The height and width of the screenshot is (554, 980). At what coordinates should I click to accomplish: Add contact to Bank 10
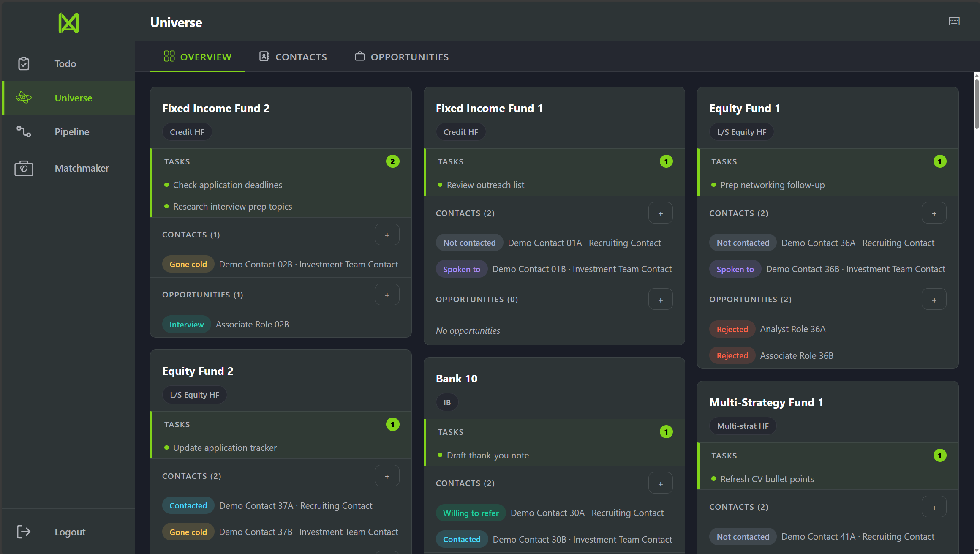pyautogui.click(x=660, y=483)
